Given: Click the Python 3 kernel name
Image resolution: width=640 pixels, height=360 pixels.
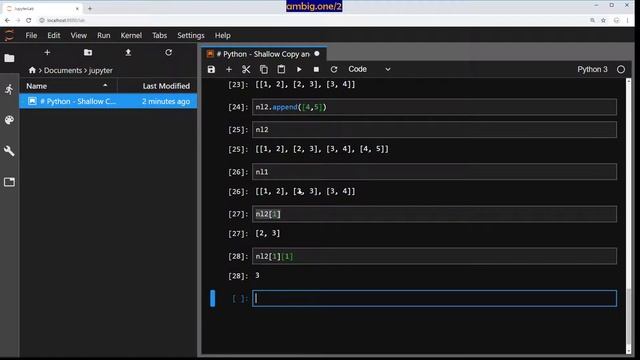Looking at the screenshot, I should [x=592, y=69].
